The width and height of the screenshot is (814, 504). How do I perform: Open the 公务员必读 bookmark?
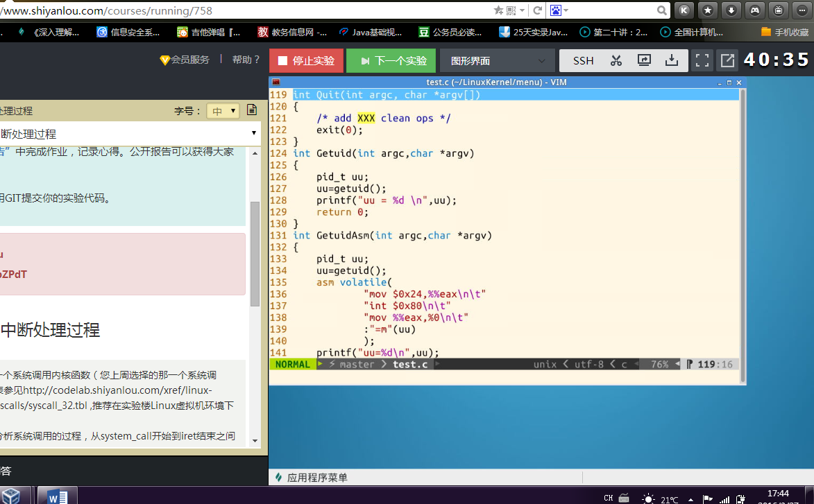450,32
